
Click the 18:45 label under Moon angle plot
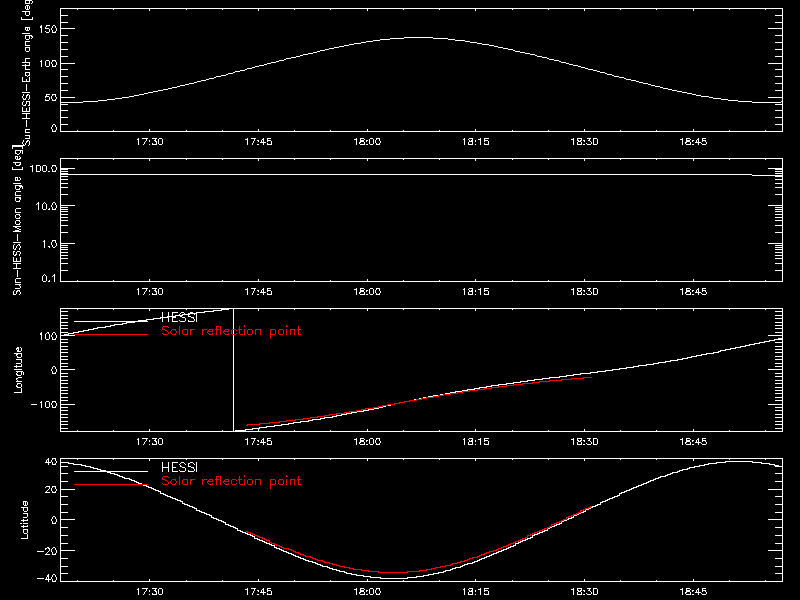click(693, 292)
